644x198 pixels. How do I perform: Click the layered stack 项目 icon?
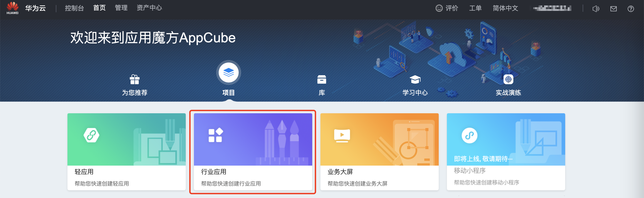click(x=228, y=72)
